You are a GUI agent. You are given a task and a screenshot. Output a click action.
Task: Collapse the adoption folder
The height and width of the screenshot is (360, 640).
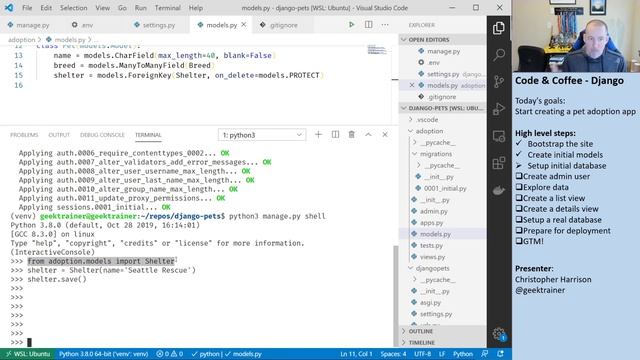pos(429,131)
